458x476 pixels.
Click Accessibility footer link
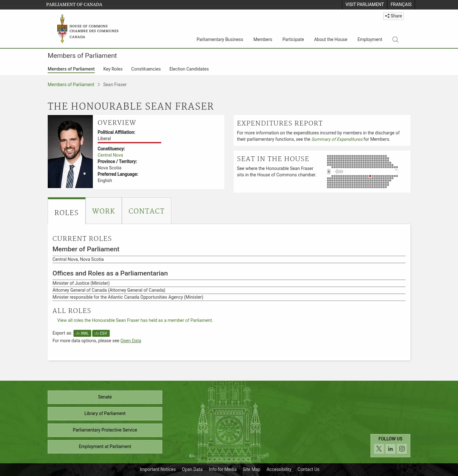[279, 469]
